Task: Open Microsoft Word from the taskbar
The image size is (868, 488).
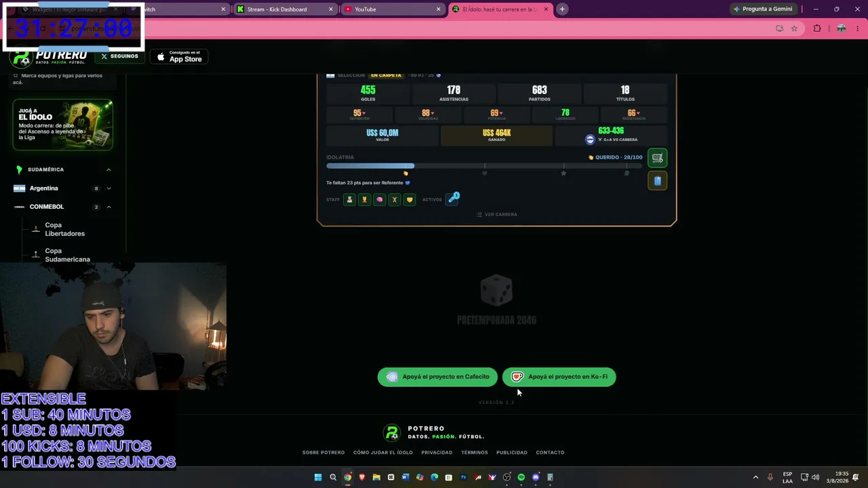Action: point(406,477)
